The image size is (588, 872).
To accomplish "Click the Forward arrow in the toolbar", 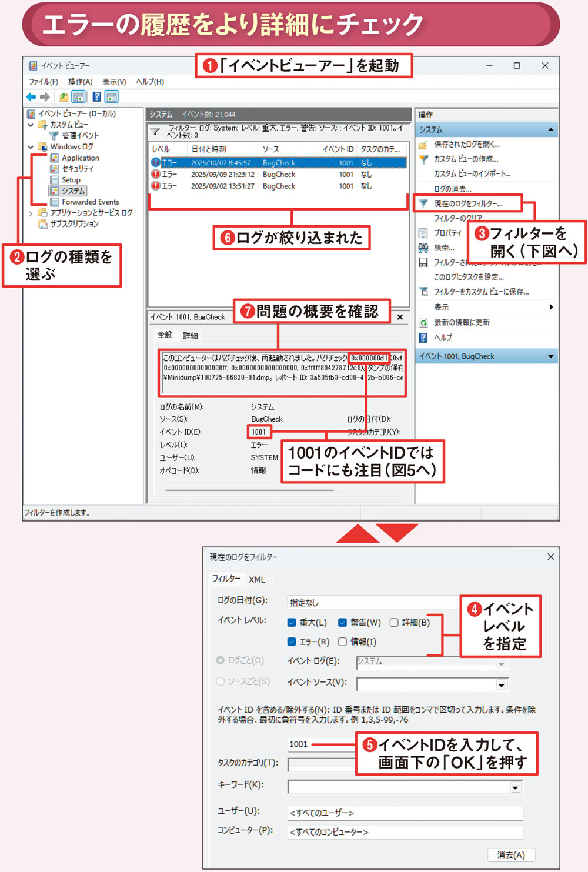I will 45,96.
